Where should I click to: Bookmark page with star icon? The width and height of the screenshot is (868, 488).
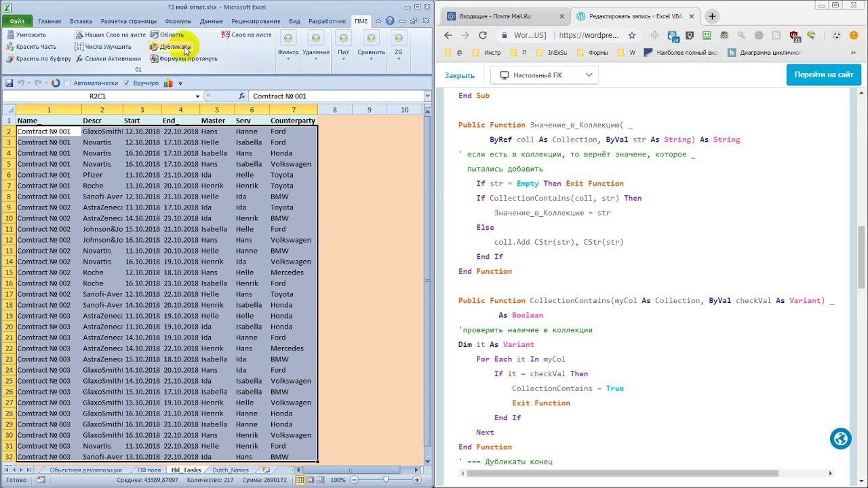click(x=632, y=35)
